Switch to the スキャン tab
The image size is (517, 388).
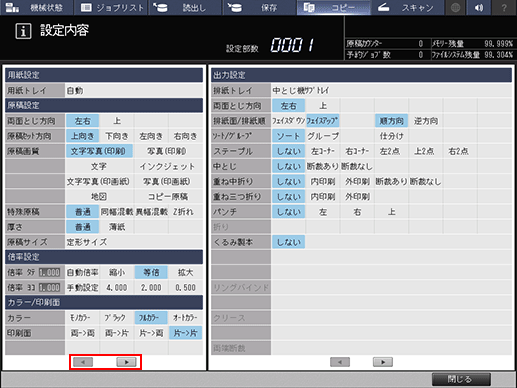pyautogui.click(x=408, y=7)
